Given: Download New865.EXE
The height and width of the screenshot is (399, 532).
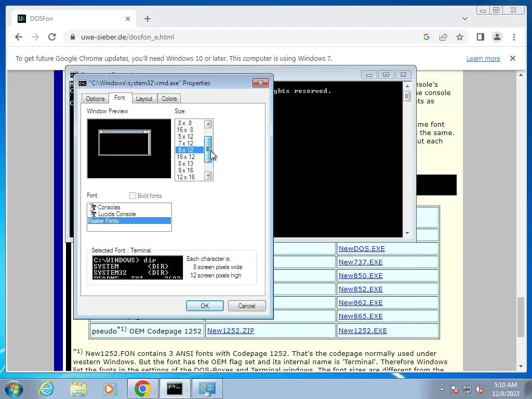Looking at the screenshot, I should coord(361,316).
